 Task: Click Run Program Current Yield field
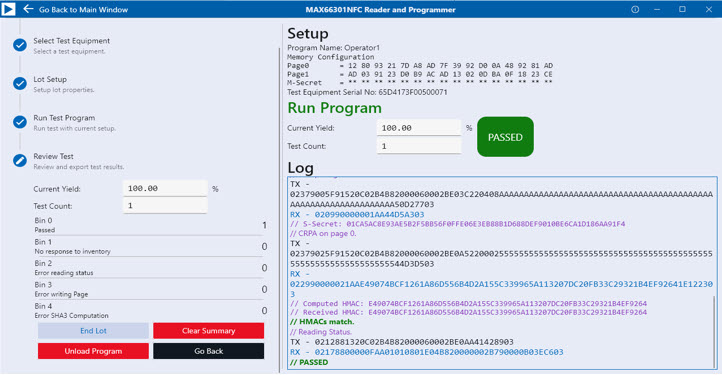pos(419,128)
